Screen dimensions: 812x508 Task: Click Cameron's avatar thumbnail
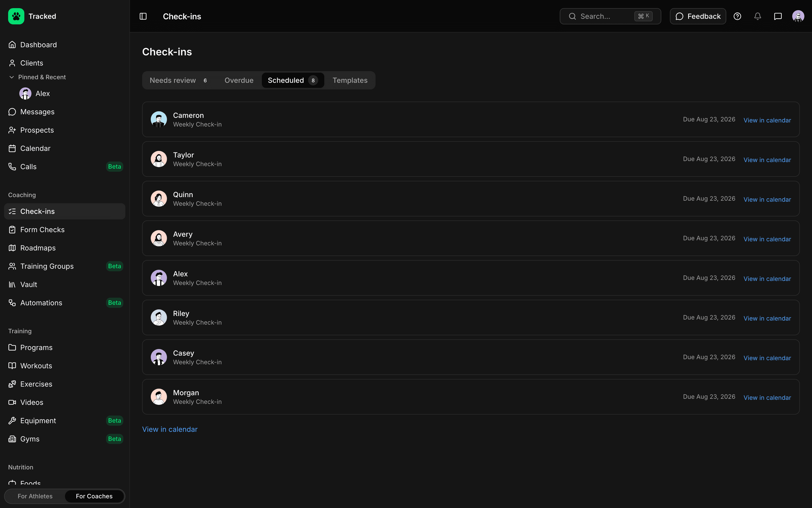click(159, 119)
